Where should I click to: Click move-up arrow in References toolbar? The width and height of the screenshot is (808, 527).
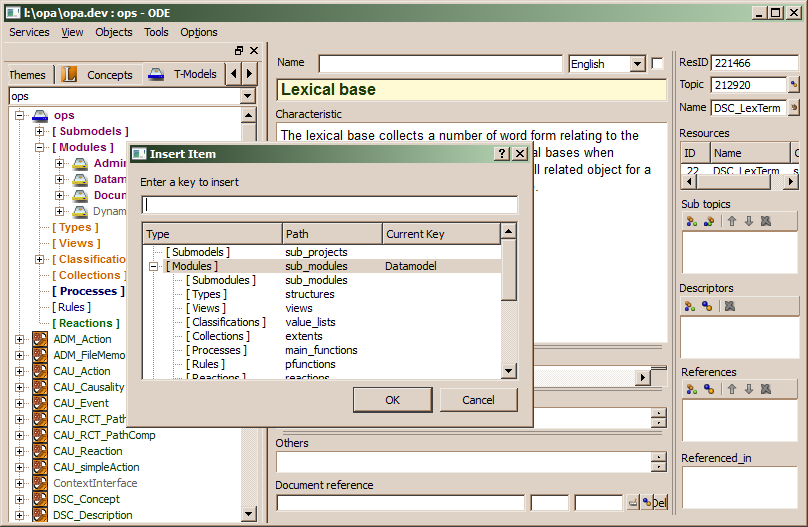[x=732, y=389]
